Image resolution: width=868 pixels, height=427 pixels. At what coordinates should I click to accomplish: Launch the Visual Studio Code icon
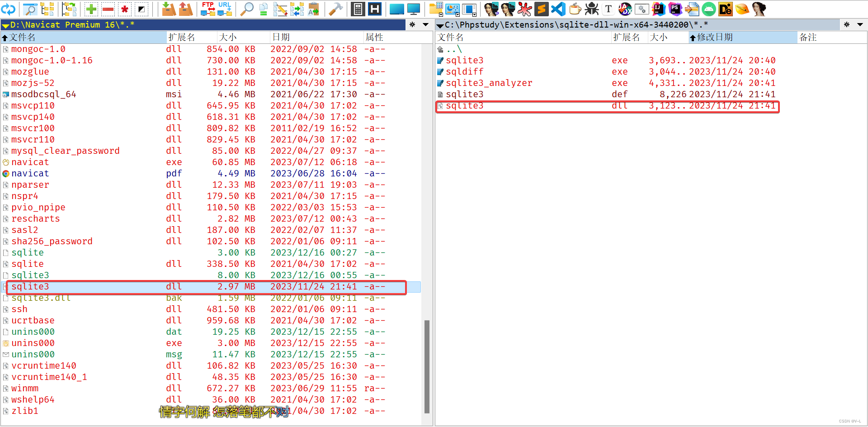[x=558, y=9]
